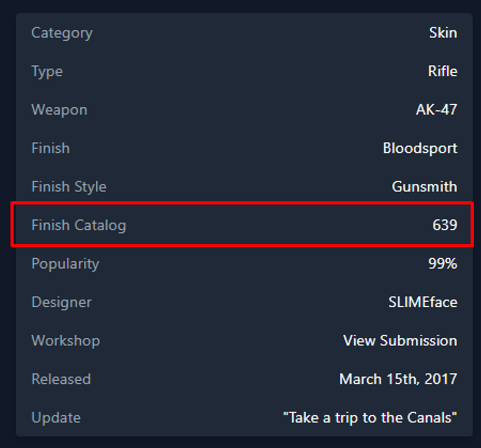View the Bloodsport finish link

click(x=420, y=148)
